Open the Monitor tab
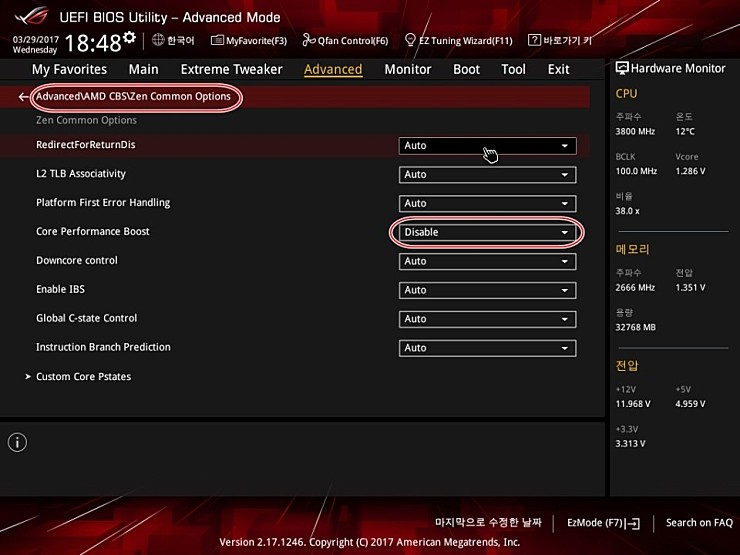Screen dimensions: 740x555 point(408,69)
